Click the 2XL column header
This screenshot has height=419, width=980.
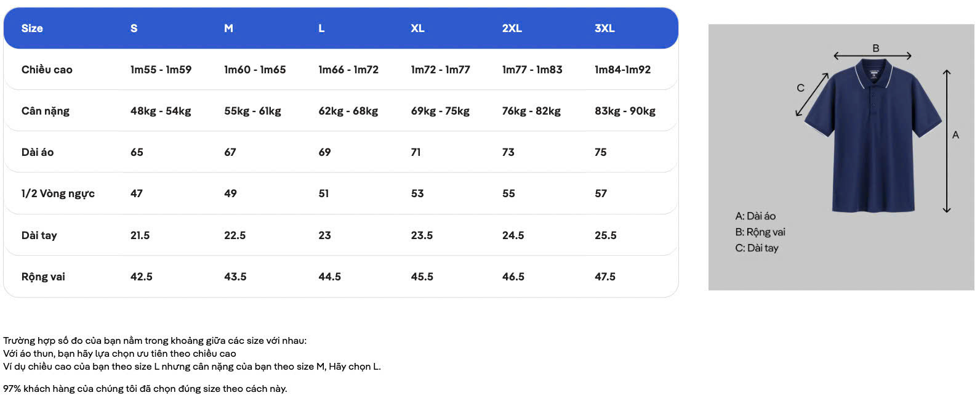click(x=512, y=28)
